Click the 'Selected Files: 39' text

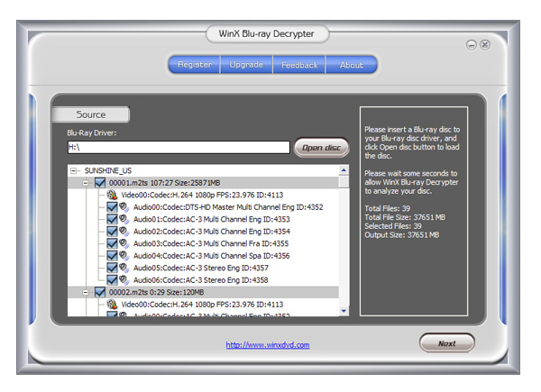pos(393,226)
